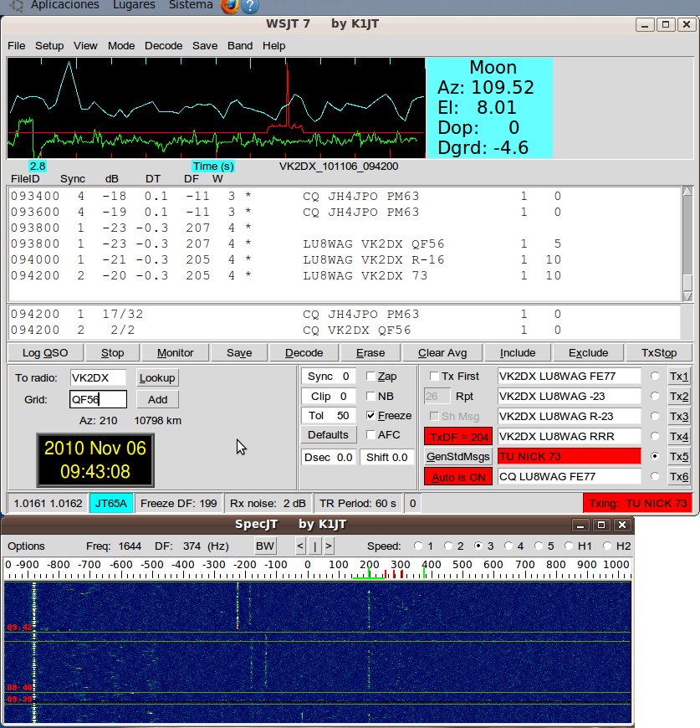Click the GenStdMsgs button
The image size is (700, 728).
[457, 457]
